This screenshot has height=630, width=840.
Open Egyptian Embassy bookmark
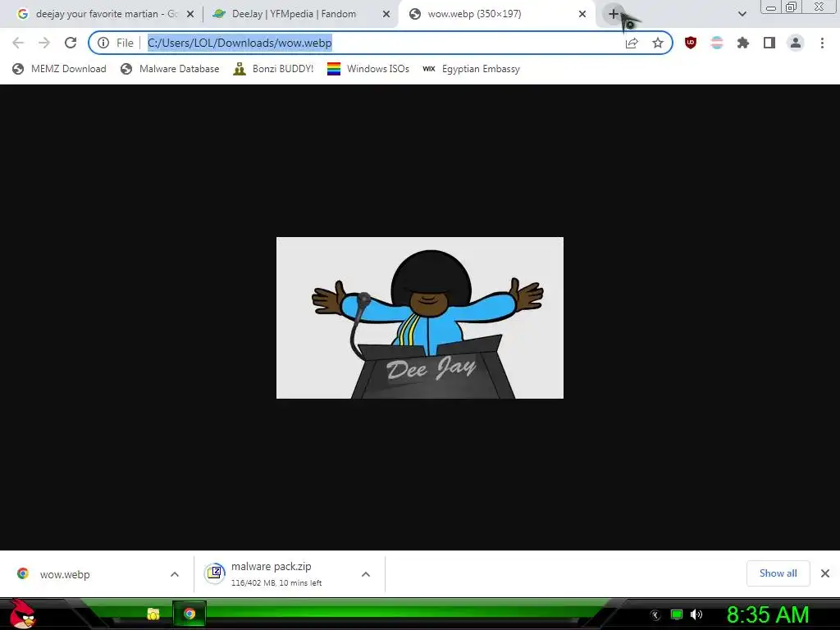pyautogui.click(x=471, y=69)
